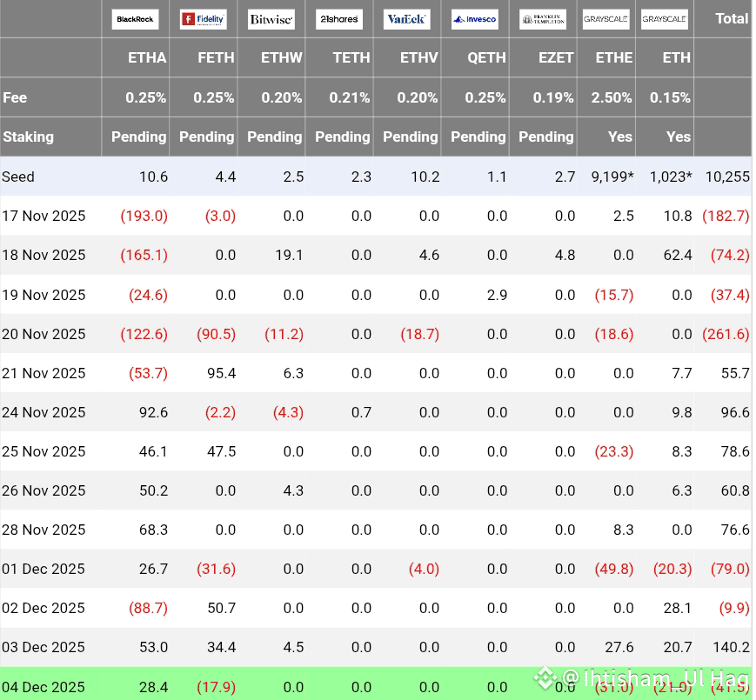756x700 pixels.
Task: Click the 0.7 TETH value
Action: tap(361, 412)
